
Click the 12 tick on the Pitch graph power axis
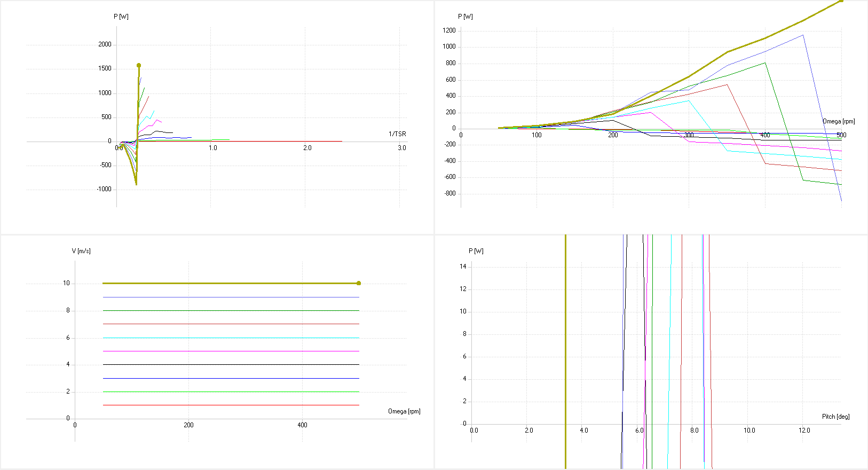[463, 289]
